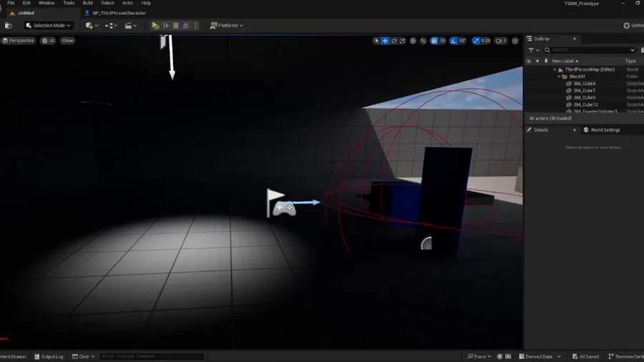Open the Outliner filter dropdown
644x362 pixels.
pos(534,50)
